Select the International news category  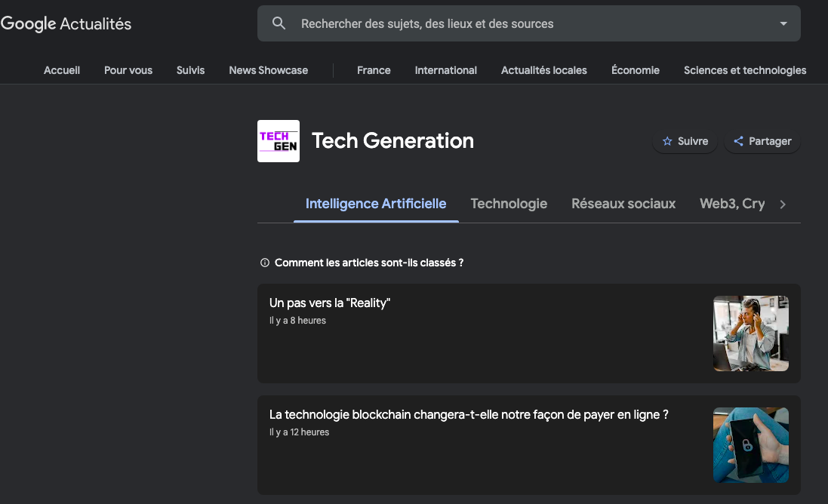pos(445,70)
